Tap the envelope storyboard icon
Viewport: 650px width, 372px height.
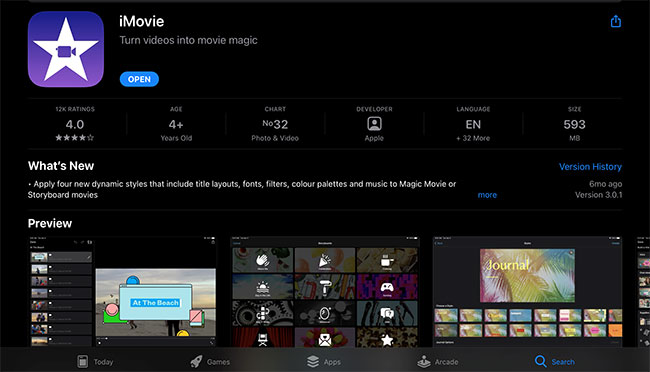coord(325,340)
